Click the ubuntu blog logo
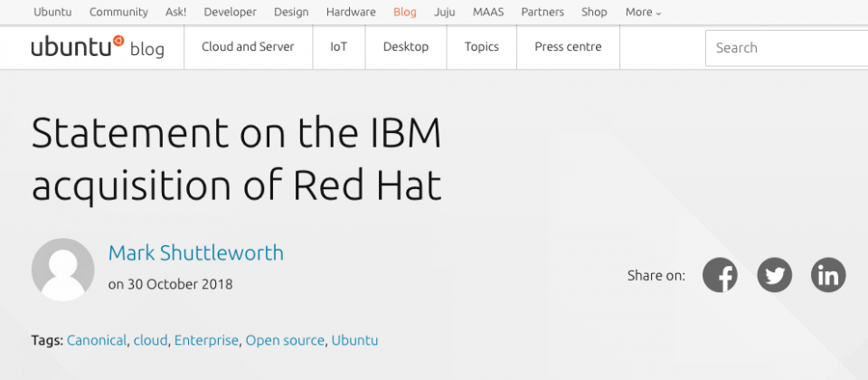The width and height of the screenshot is (868, 380). [x=98, y=47]
